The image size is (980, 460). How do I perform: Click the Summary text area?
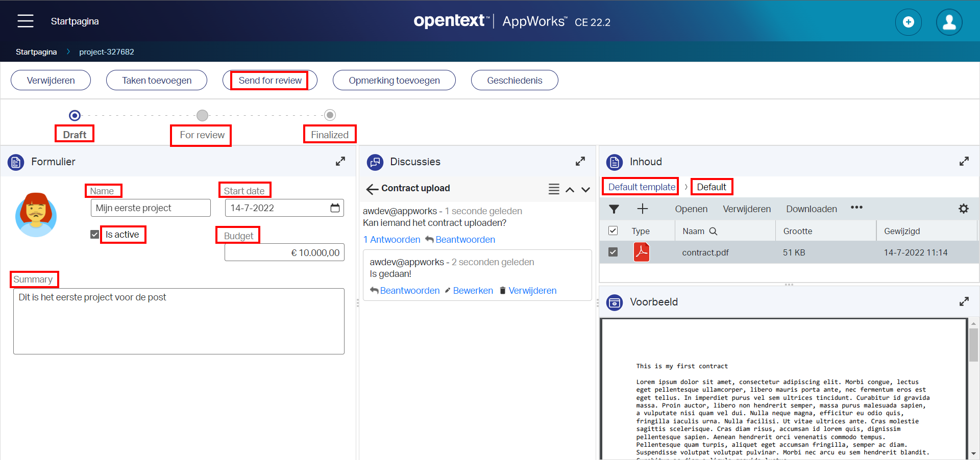coord(179,321)
